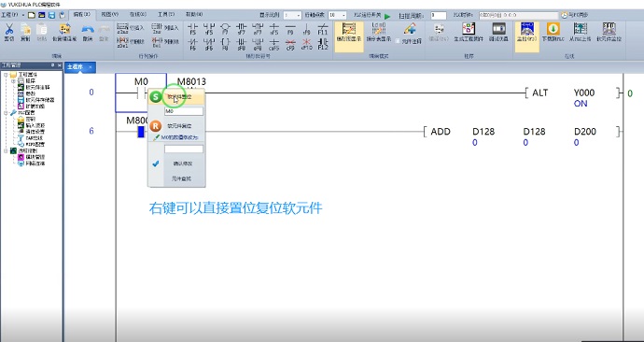Click the upload from PLC icon

coord(580,32)
